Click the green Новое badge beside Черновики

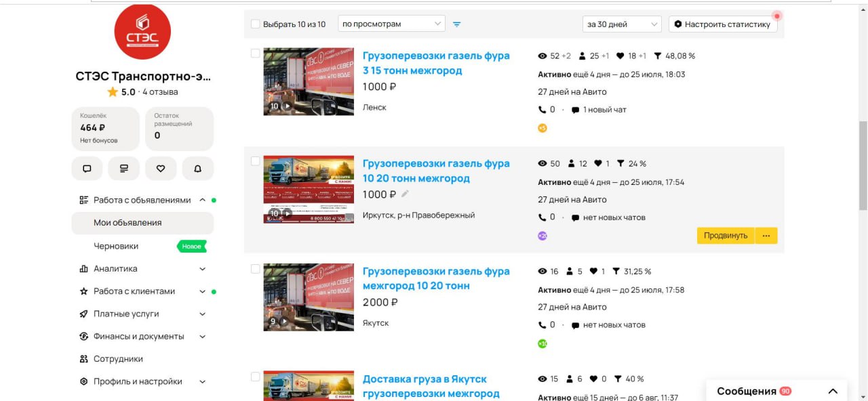[192, 246]
